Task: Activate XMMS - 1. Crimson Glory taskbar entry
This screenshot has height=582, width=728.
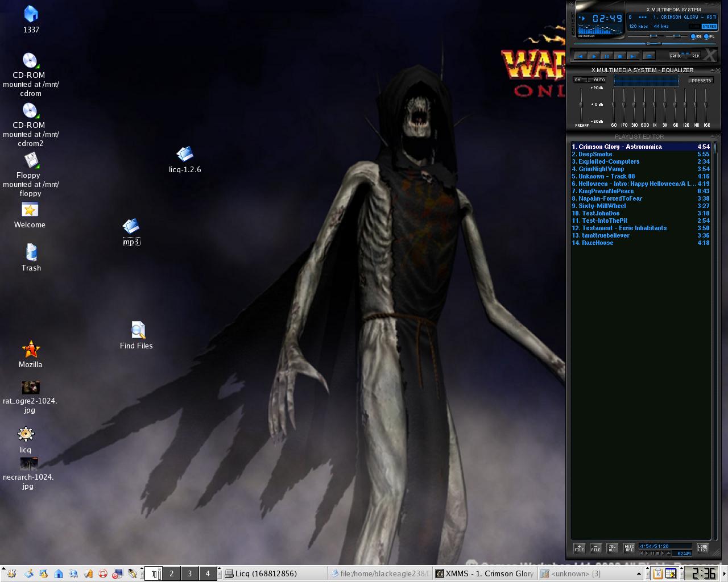Action: [x=485, y=573]
